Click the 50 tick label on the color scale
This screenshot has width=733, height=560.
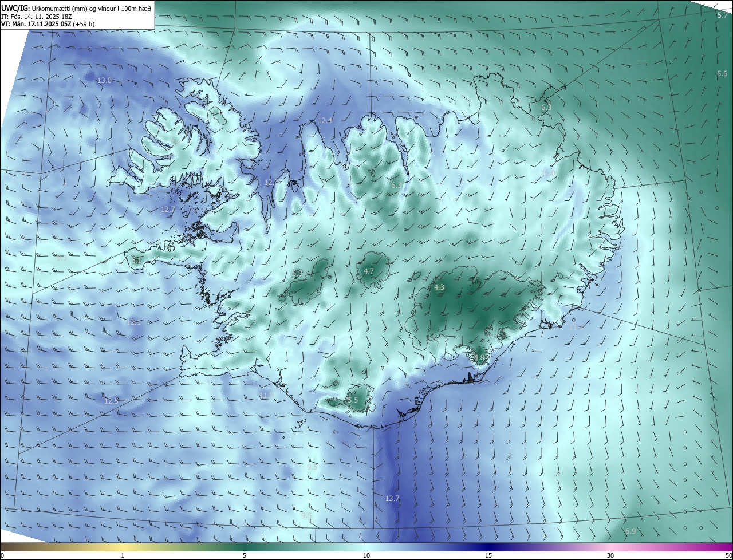728,555
